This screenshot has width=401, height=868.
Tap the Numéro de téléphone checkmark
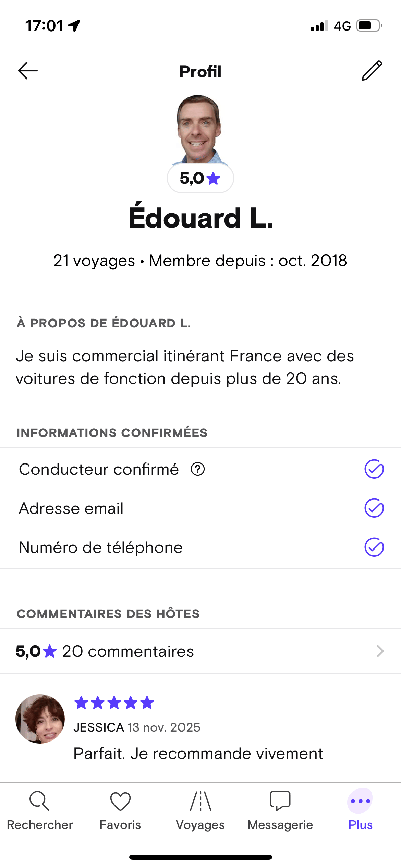click(x=374, y=547)
